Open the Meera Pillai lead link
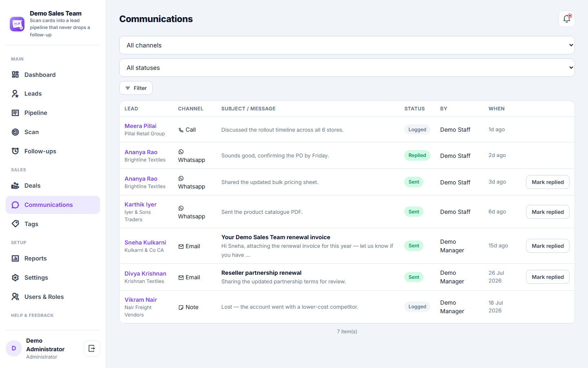Screen dimensions: 588x368 tap(140, 126)
